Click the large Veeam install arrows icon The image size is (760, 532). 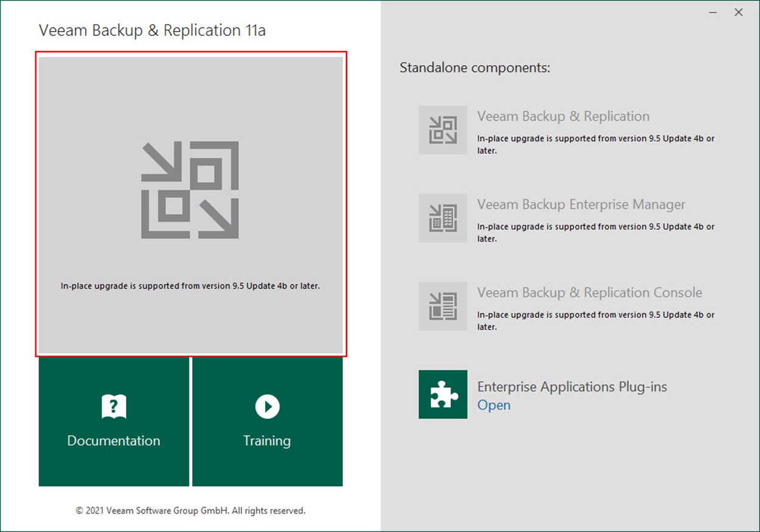pos(190,190)
